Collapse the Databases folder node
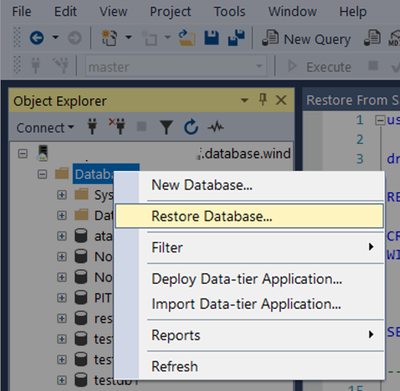Screen dimensions: 400x391 click(x=42, y=174)
